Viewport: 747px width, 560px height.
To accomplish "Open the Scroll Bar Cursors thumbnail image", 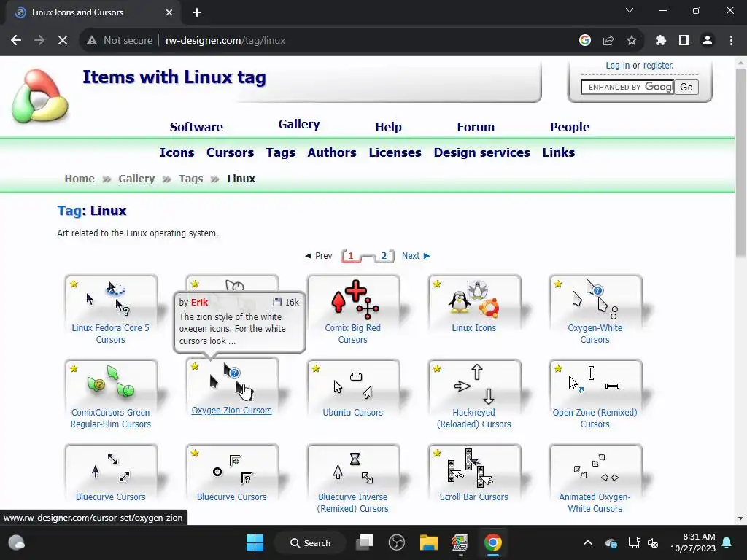I will [474, 469].
